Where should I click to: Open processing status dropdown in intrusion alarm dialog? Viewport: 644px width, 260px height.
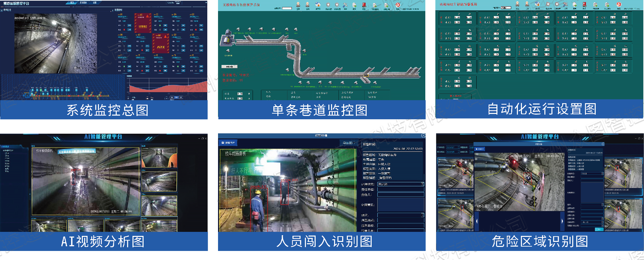coord(422,184)
